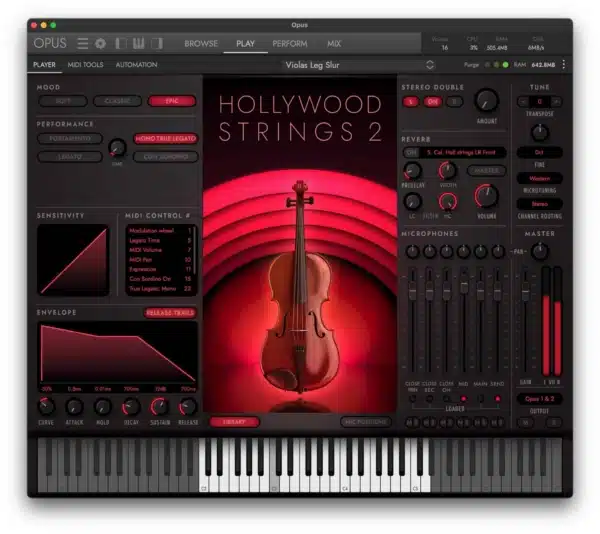Click the Envelope graph display
Viewport: 600px width, 534px height.
point(117,351)
